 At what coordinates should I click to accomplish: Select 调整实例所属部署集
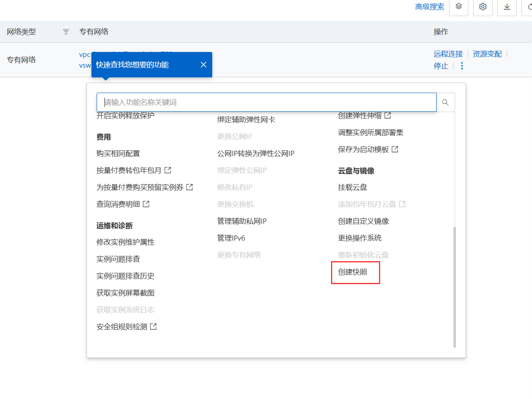[x=371, y=133]
